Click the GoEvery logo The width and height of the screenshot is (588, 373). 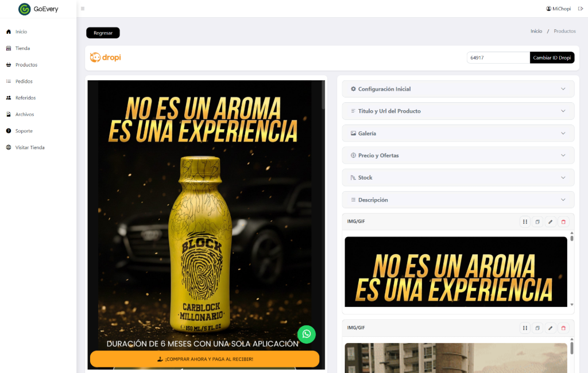[38, 9]
